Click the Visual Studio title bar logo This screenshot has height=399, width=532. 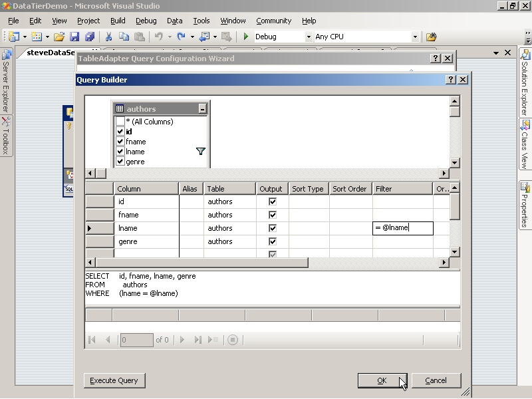6,6
